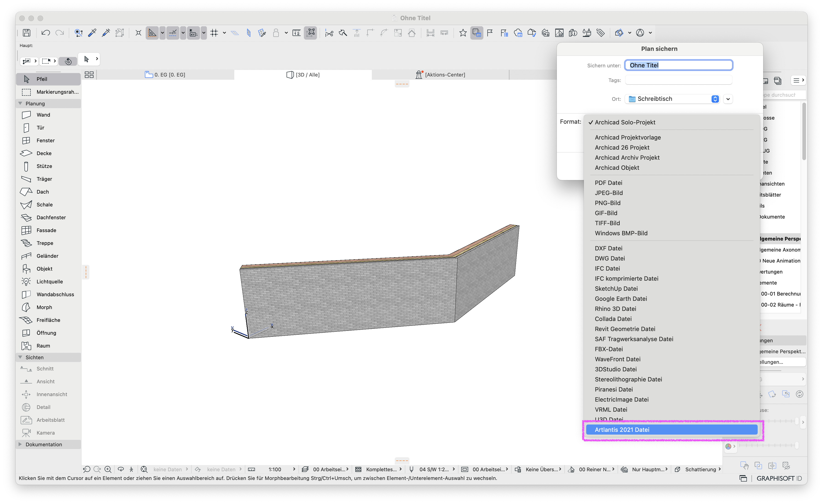Select the Treppe tool
The image size is (823, 504).
(x=48, y=243)
